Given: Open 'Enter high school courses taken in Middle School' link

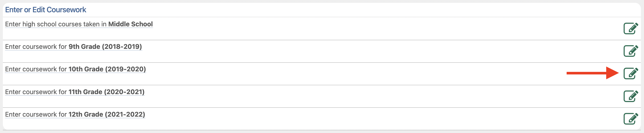Looking at the screenshot, I should [79, 24].
